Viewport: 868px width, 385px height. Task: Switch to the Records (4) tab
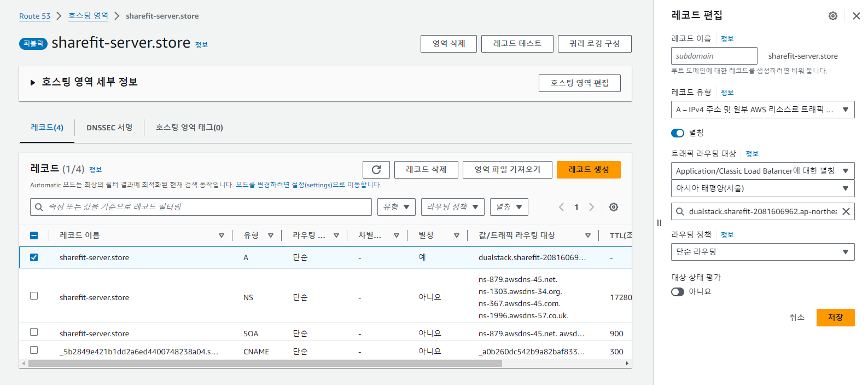pos(47,128)
